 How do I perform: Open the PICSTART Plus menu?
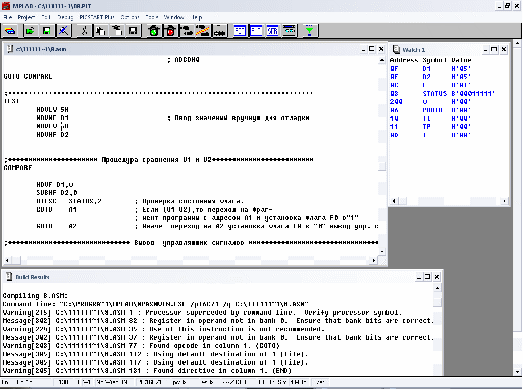[x=97, y=17]
